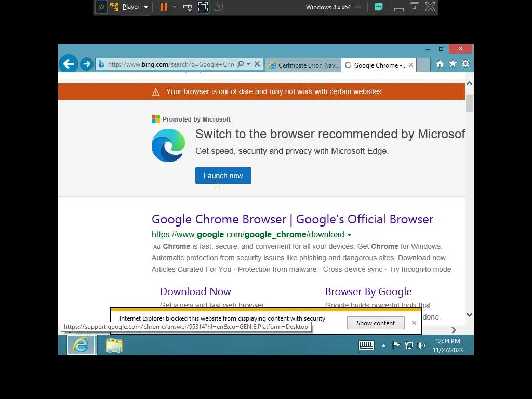This screenshot has width=532, height=399.
Task: Click the Unity mode icon in VMware toolbar
Action: coord(219,7)
